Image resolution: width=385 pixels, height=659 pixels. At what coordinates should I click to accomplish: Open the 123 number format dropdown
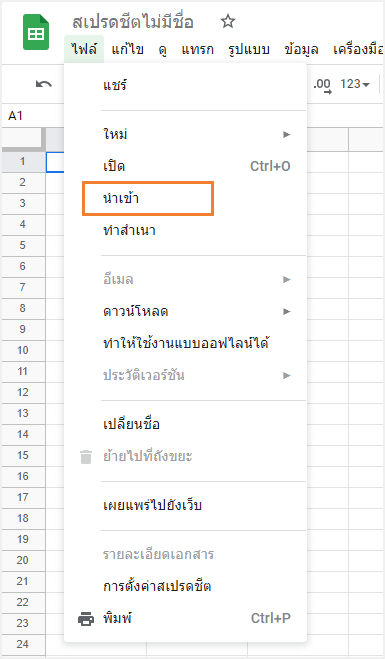[355, 84]
